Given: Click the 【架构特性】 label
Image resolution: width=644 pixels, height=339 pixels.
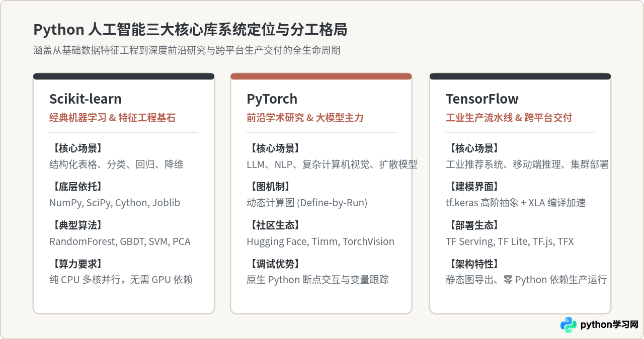Looking at the screenshot, I should coord(474,264).
